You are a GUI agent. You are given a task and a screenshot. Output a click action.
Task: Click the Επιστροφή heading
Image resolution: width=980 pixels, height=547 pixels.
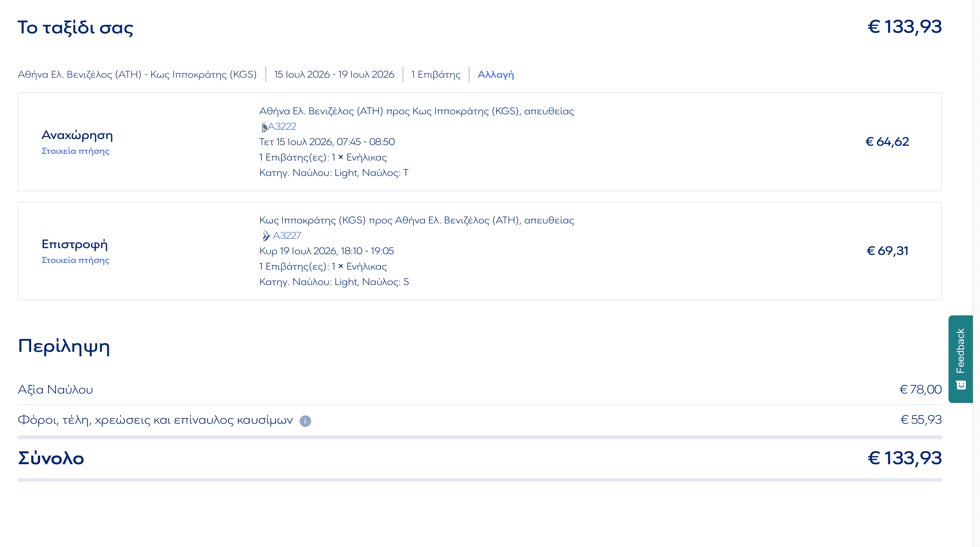click(74, 244)
